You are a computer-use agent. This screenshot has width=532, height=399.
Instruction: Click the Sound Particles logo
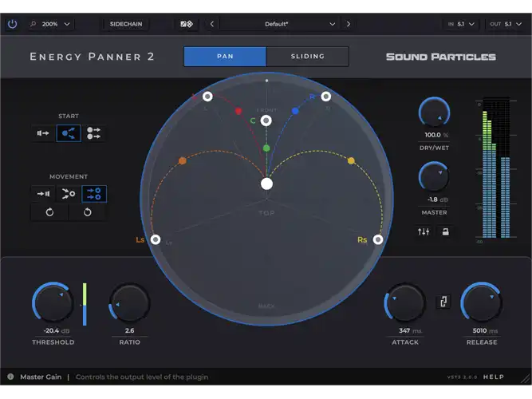441,57
